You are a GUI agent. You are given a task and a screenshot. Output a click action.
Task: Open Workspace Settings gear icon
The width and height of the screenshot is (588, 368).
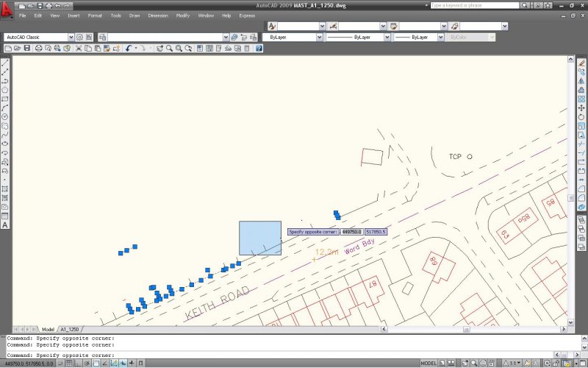tap(80, 37)
